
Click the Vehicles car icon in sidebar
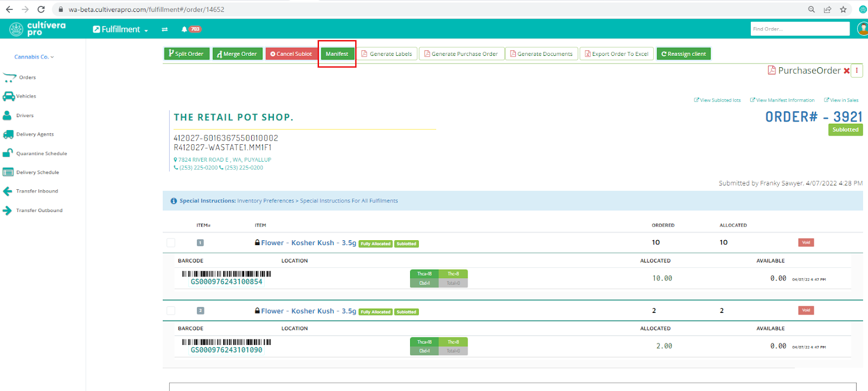pos(9,97)
